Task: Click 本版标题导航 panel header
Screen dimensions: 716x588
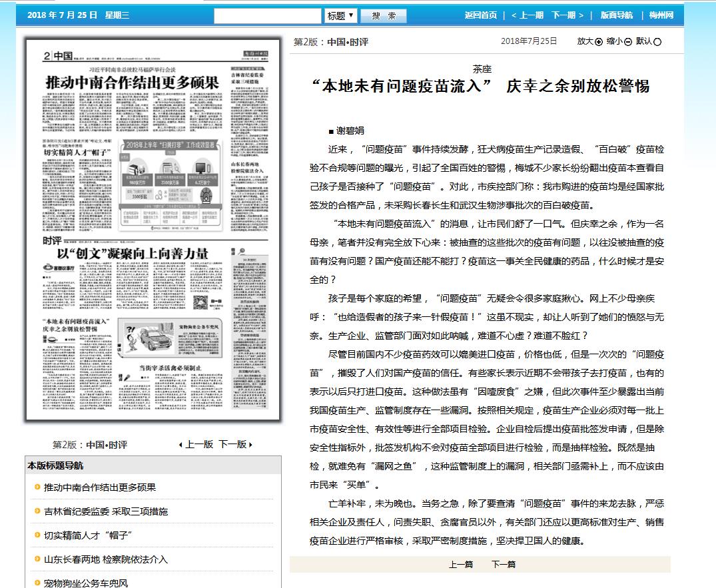Action: tap(153, 465)
